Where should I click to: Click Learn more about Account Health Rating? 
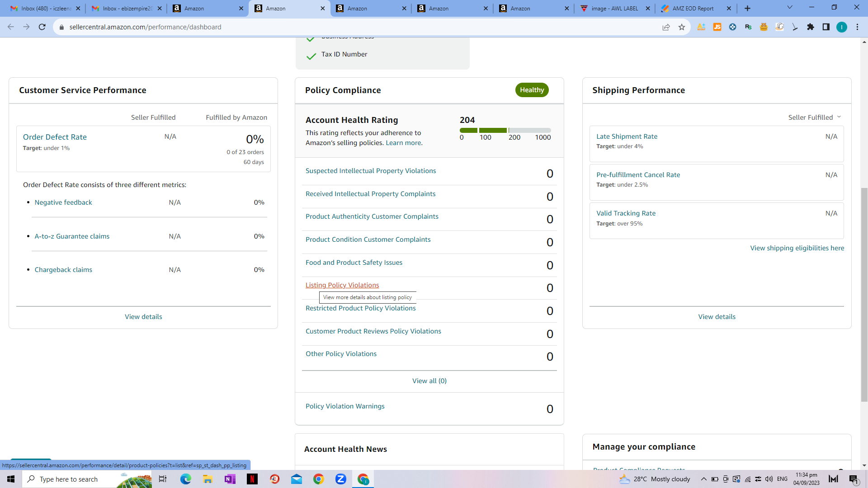[403, 143]
